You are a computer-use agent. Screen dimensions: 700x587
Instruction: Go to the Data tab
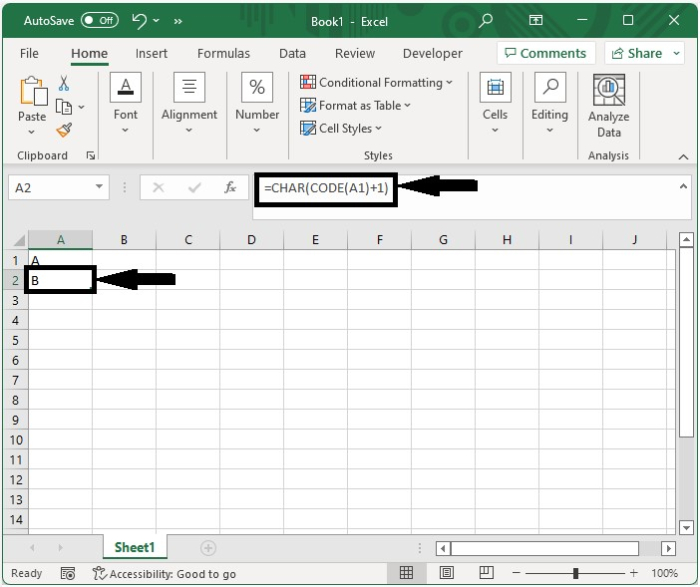(x=292, y=54)
